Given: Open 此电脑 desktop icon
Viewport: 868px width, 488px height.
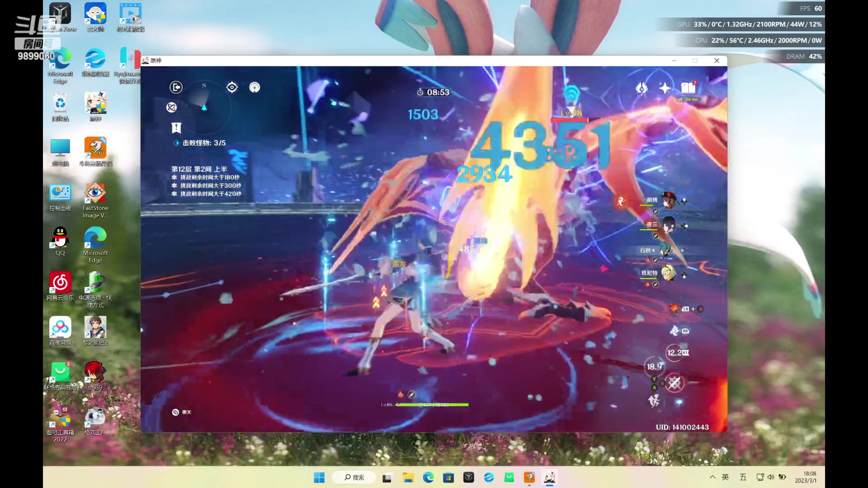Looking at the screenshot, I should (x=60, y=152).
